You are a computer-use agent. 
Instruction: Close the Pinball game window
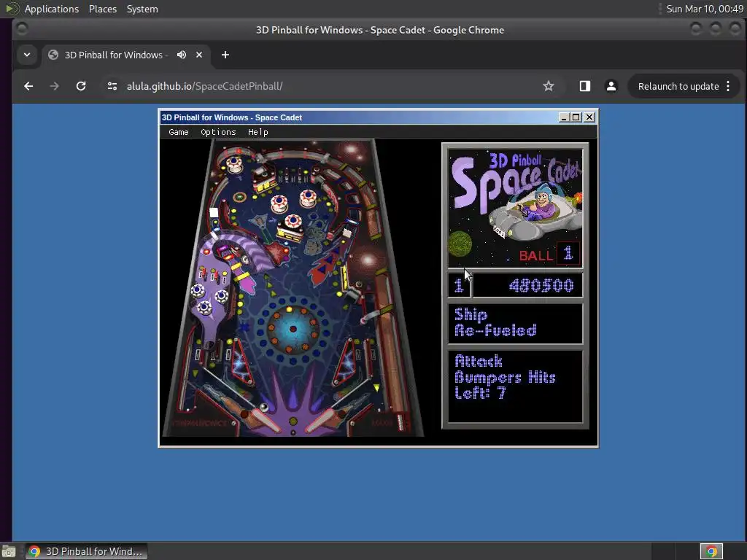pyautogui.click(x=589, y=117)
